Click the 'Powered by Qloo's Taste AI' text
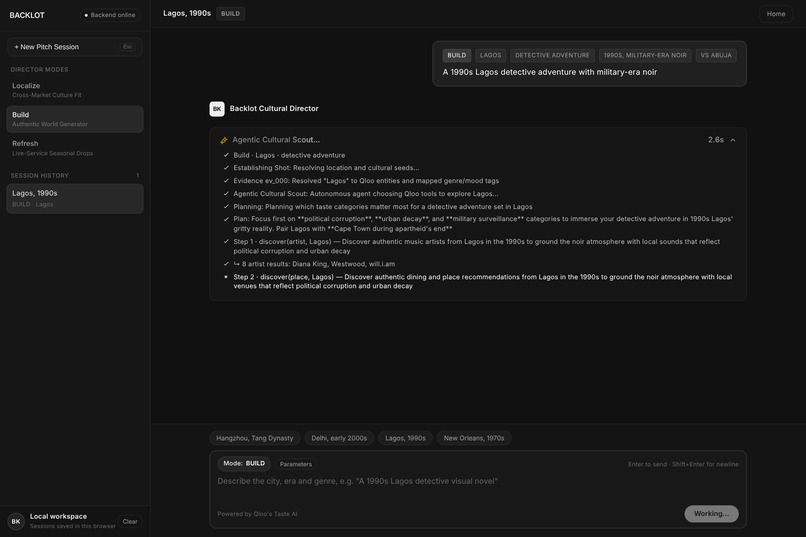This screenshot has width=806, height=537. (x=258, y=514)
